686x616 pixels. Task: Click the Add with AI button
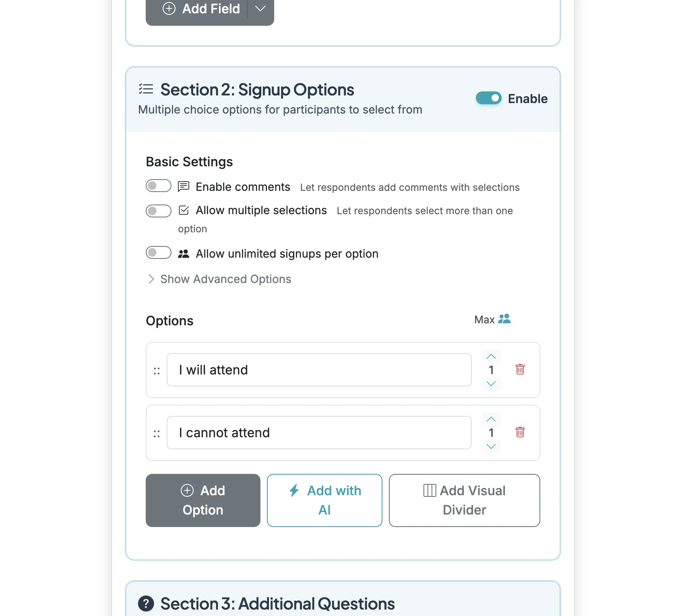pos(324,500)
